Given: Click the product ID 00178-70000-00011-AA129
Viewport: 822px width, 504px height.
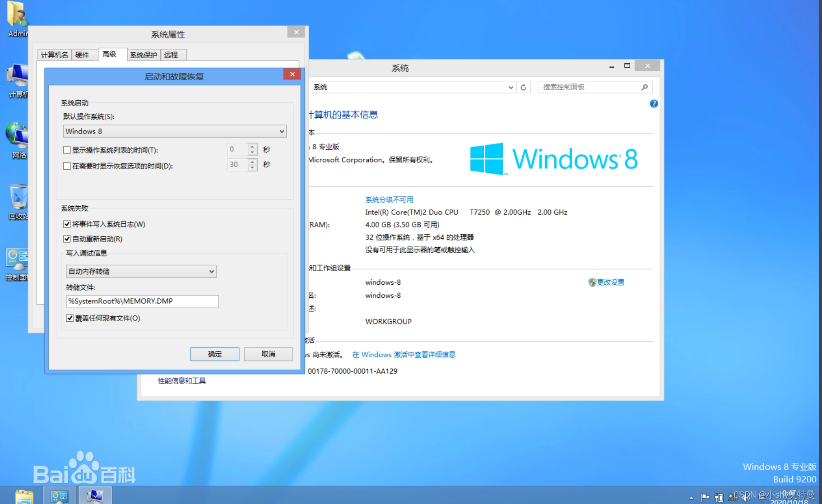Looking at the screenshot, I should [x=353, y=371].
